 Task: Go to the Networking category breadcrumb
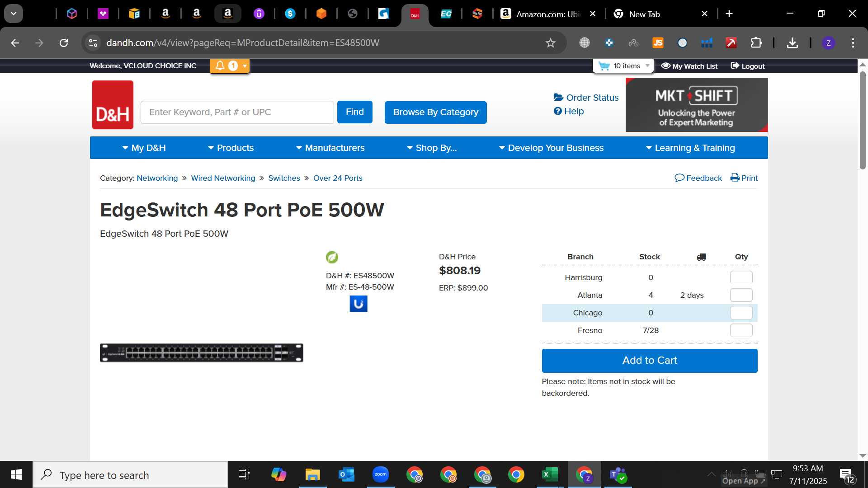click(x=157, y=178)
